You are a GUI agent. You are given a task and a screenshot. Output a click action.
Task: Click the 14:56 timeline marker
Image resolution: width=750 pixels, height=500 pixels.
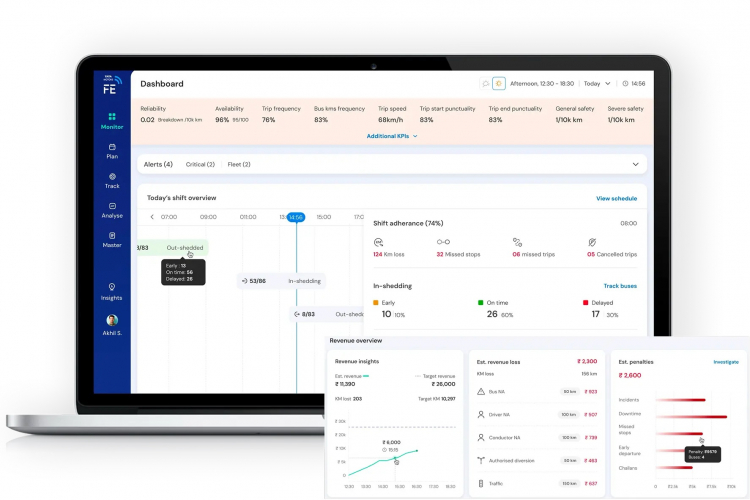pyautogui.click(x=296, y=217)
